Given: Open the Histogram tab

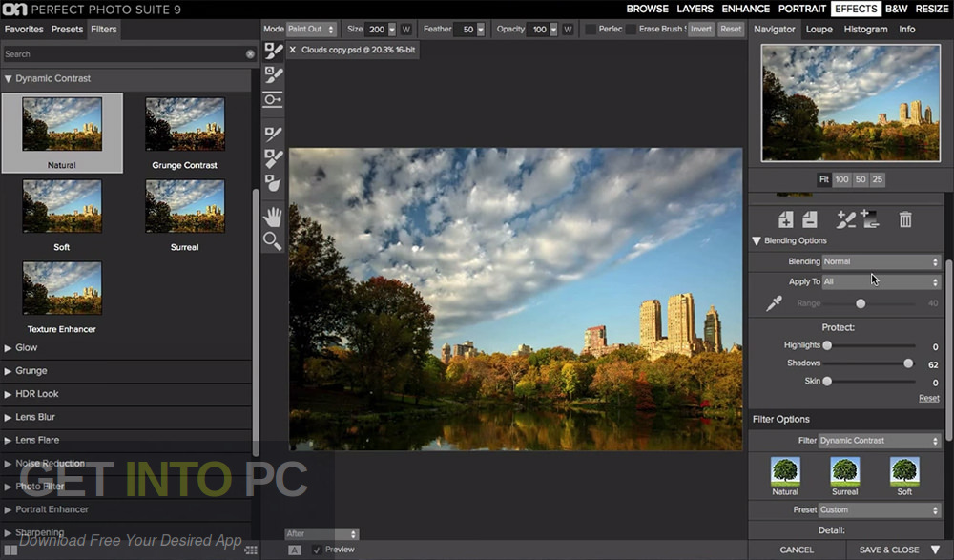Looking at the screenshot, I should point(865,30).
